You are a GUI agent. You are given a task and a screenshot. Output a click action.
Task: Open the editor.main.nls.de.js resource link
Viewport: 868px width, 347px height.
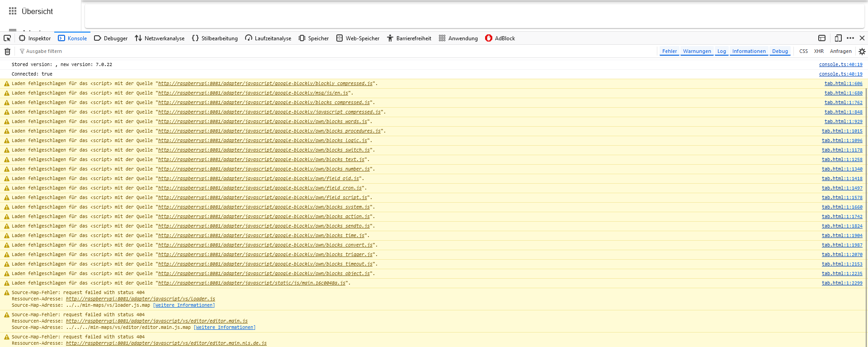pyautogui.click(x=166, y=343)
